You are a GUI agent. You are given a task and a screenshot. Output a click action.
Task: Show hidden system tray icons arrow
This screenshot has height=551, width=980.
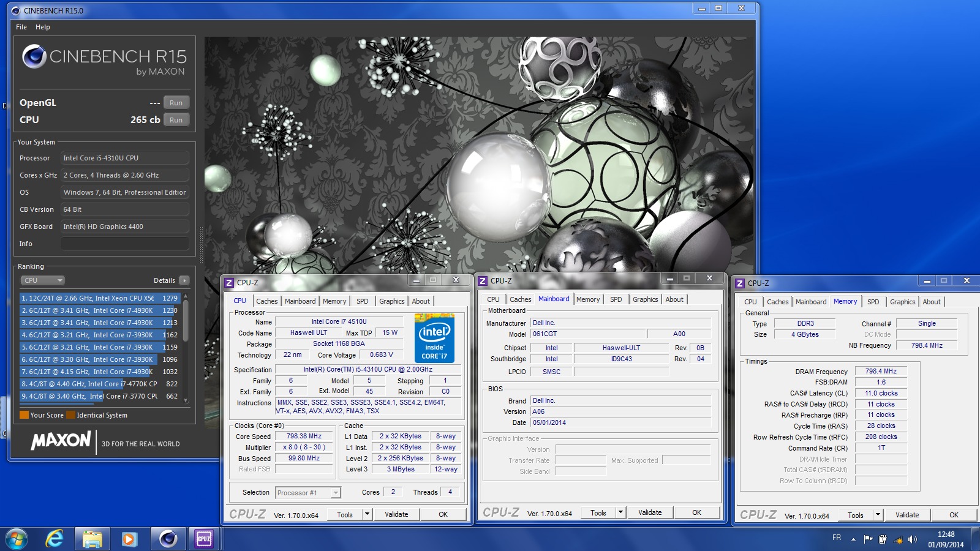click(x=853, y=539)
